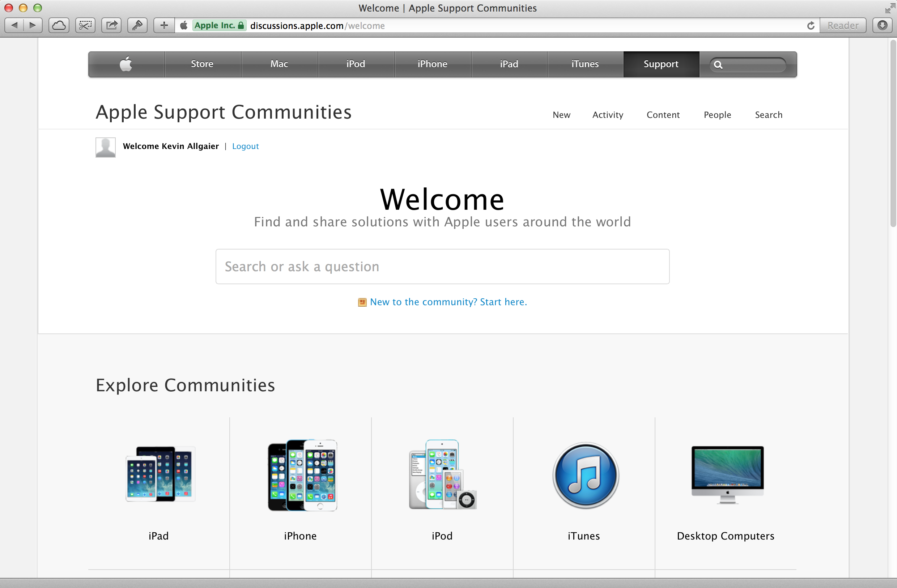Click the Apple Inc. secure certificate badge
The height and width of the screenshot is (588, 897).
[219, 25]
